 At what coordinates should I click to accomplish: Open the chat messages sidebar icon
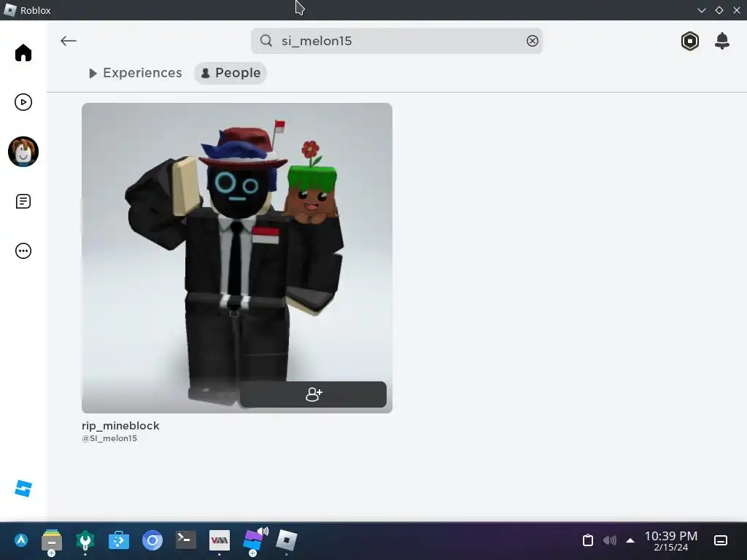pos(23,201)
